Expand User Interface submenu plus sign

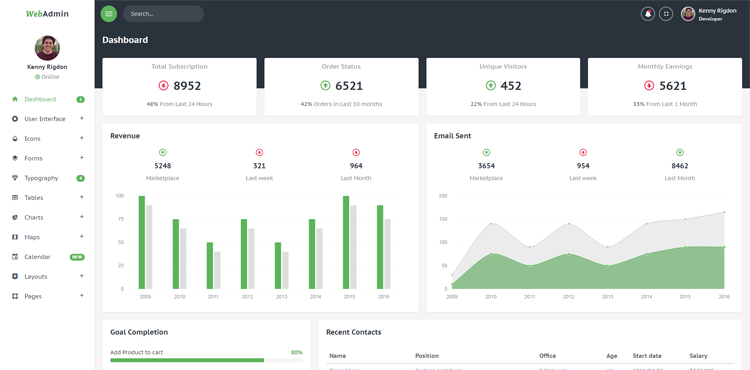[82, 119]
